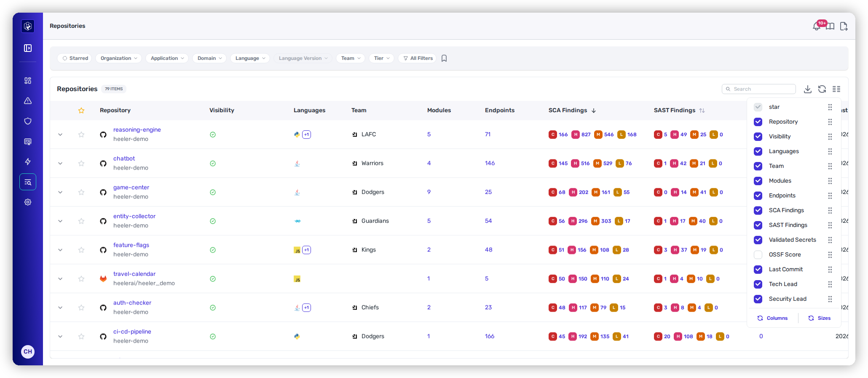Reset Sizes in the column panel
The width and height of the screenshot is (868, 378).
coord(820,318)
